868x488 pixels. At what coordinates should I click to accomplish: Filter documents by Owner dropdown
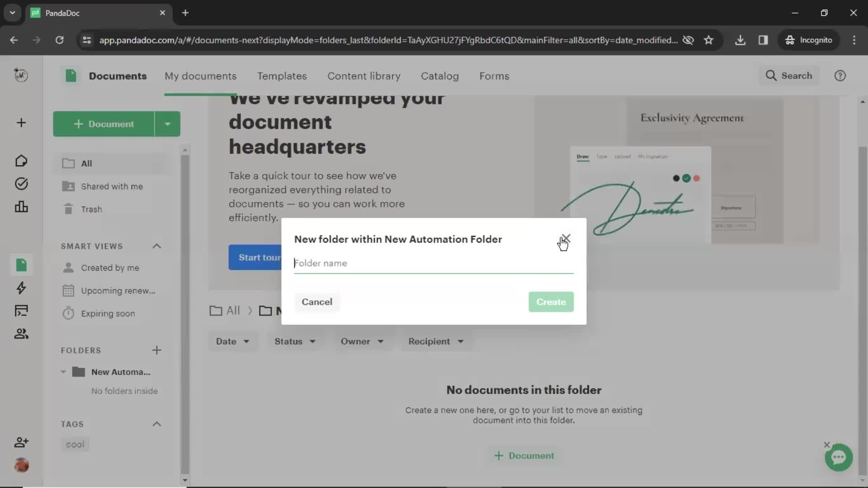click(x=361, y=341)
